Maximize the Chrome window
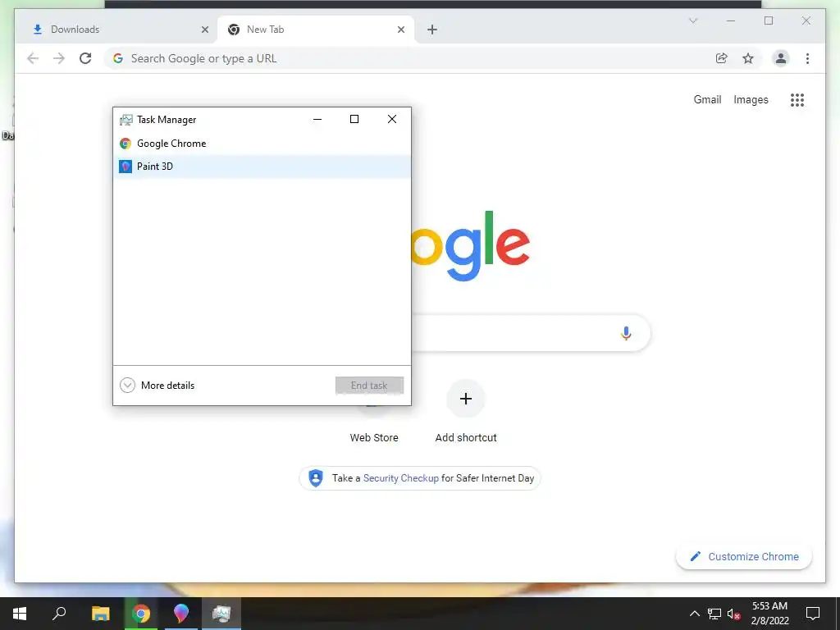This screenshot has height=630, width=840. 769,21
